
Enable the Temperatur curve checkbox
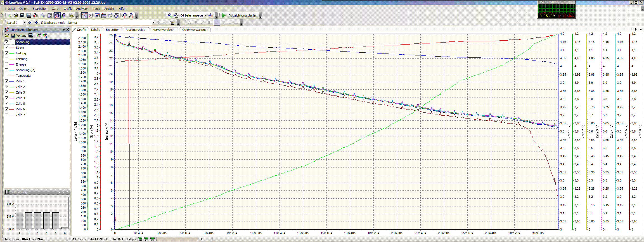click(x=6, y=76)
